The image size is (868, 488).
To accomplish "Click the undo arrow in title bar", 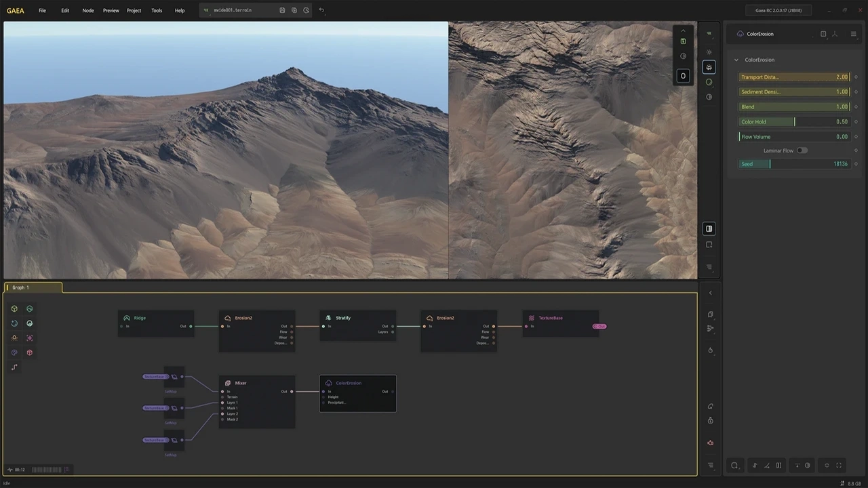I will click(321, 10).
